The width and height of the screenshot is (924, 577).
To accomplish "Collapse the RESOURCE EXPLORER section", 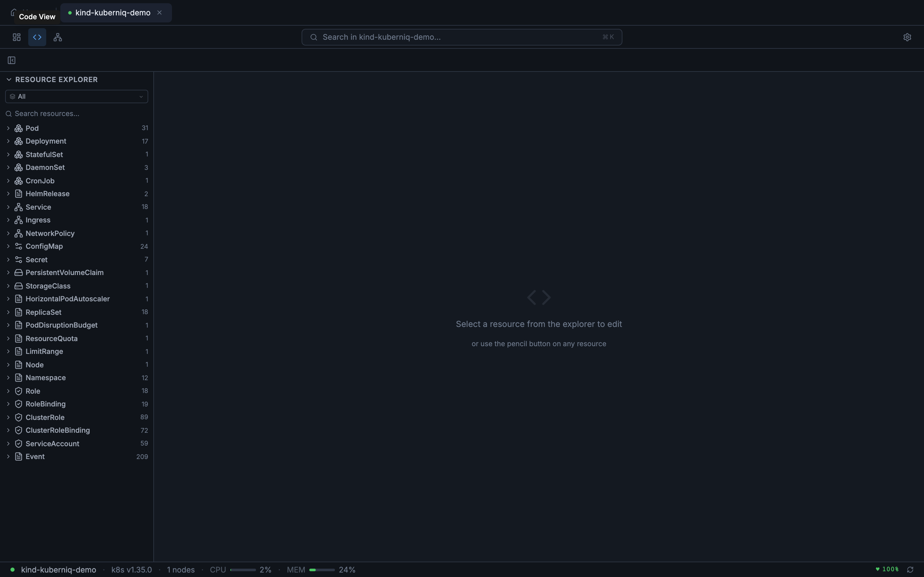I will (9, 79).
